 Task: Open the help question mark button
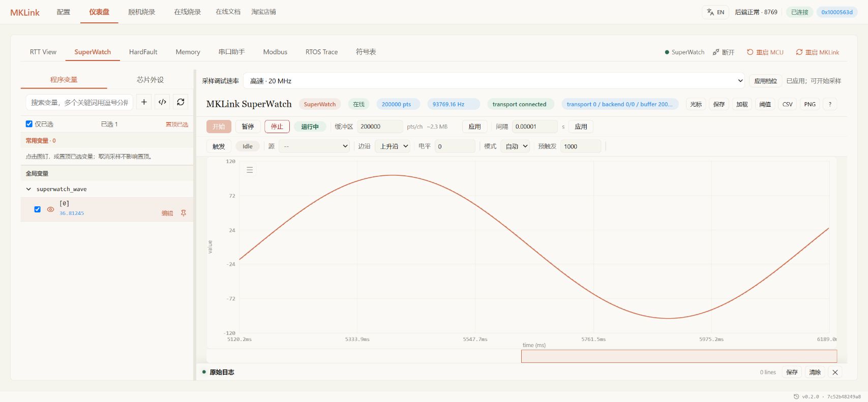(x=830, y=104)
